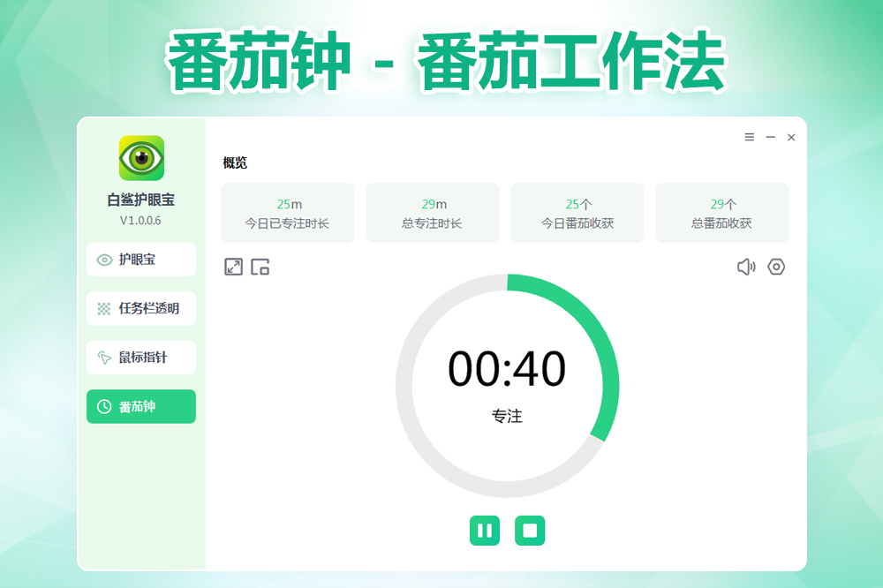The width and height of the screenshot is (883, 588).
Task: Click the 今日已专注时长 stat card
Action: (x=287, y=213)
